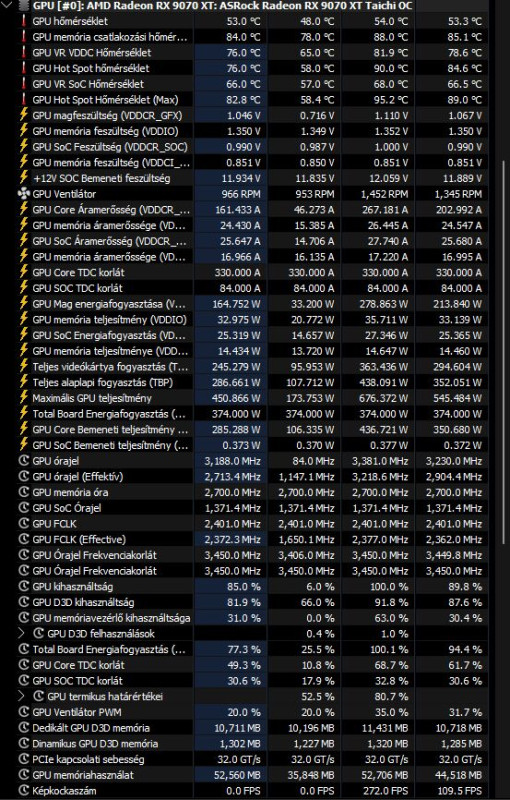The width and height of the screenshot is (510, 800).
Task: Click lightning icon of +12V SOC Bemeneti feszültség
Action: [x=23, y=178]
